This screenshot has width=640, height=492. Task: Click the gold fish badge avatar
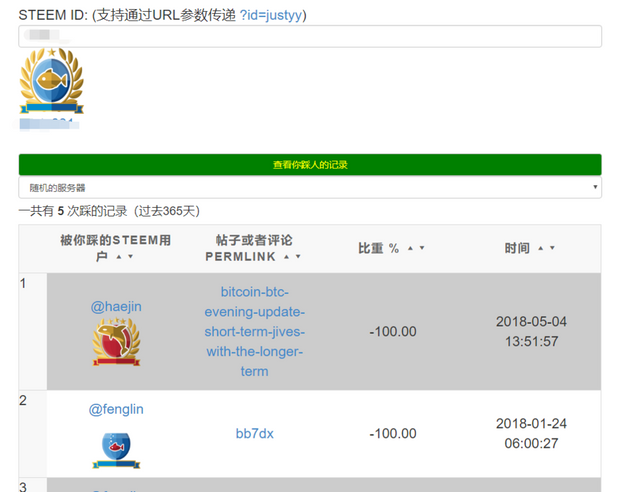(x=51, y=80)
